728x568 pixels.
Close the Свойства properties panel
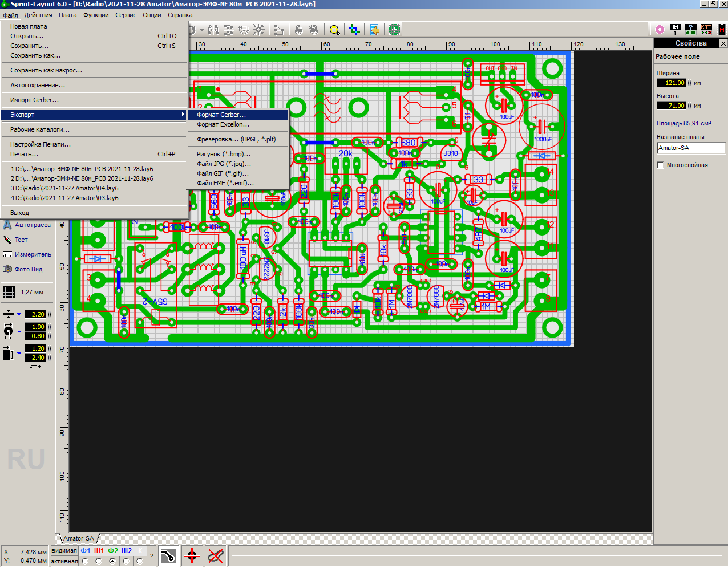tap(723, 43)
